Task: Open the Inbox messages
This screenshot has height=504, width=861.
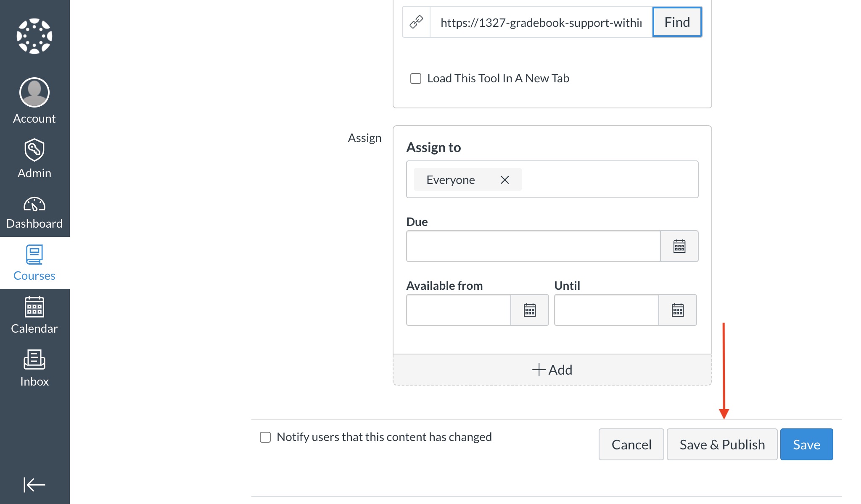Action: point(34,368)
